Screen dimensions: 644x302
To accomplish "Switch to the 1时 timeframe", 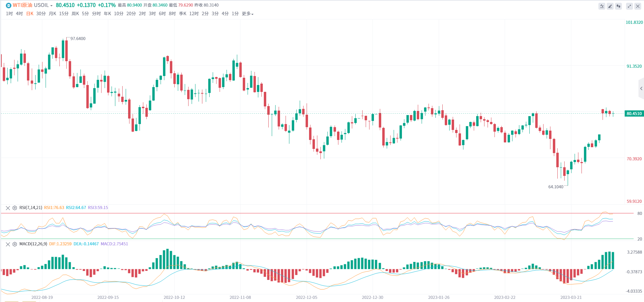I will [x=9, y=14].
